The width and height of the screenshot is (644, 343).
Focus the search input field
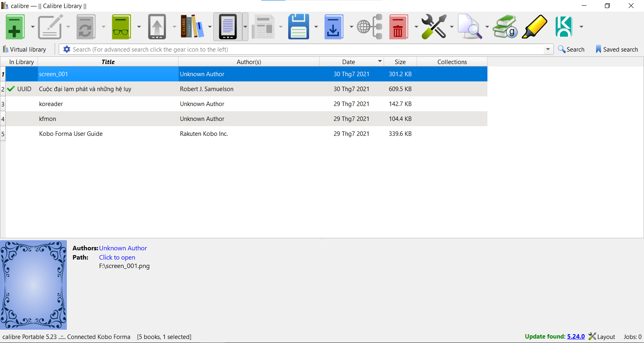coord(308,49)
